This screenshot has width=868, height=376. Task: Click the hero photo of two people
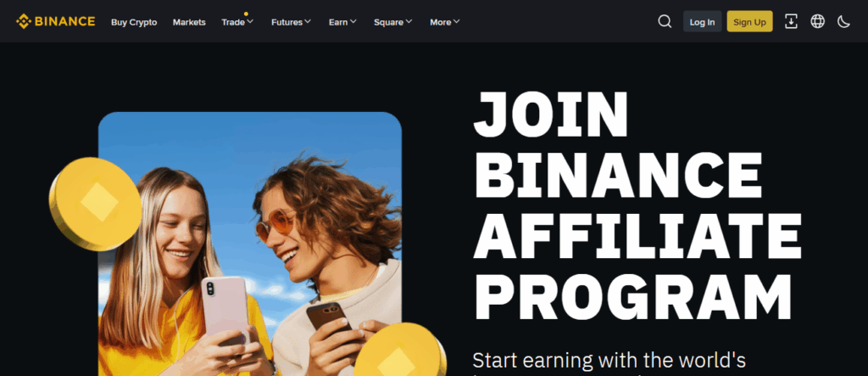(x=250, y=244)
